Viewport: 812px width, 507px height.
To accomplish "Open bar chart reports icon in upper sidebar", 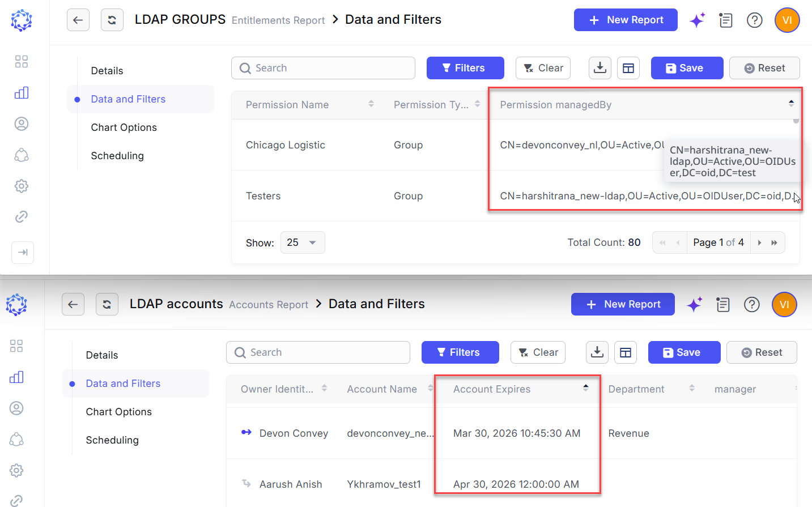I will click(x=22, y=92).
